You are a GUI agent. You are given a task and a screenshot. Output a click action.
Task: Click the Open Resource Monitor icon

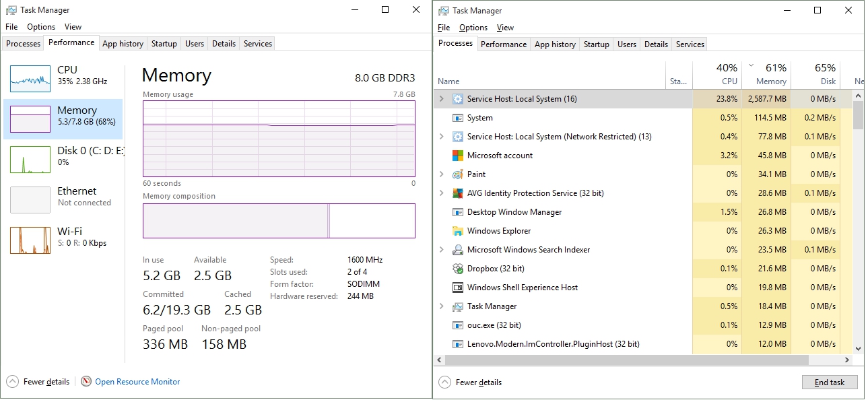(86, 382)
